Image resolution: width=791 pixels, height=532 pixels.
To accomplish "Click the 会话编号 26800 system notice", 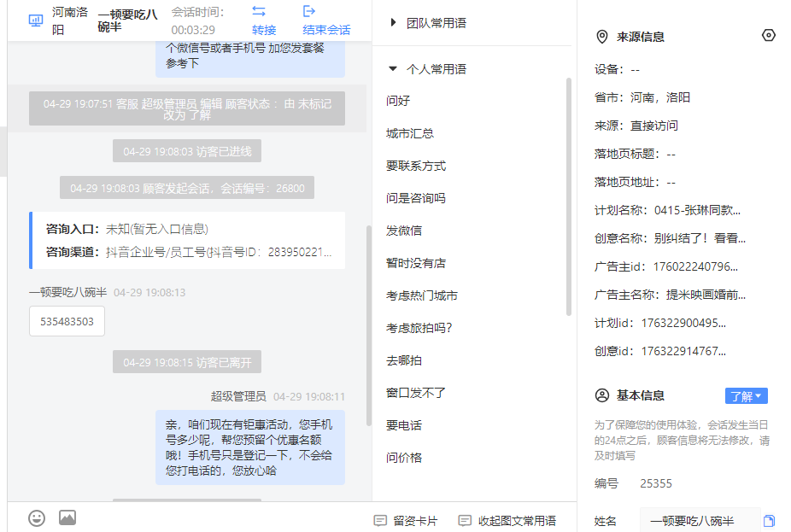I will pyautogui.click(x=187, y=188).
